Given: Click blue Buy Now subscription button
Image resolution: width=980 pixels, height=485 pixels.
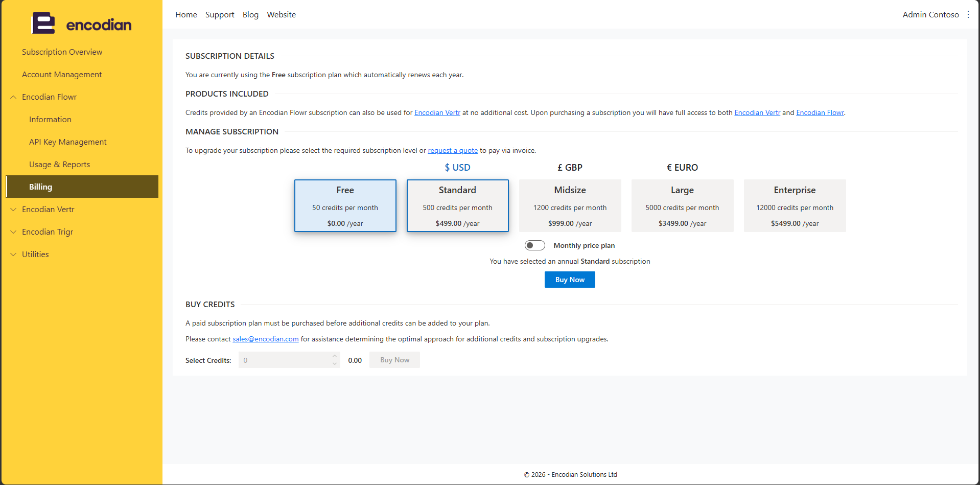Looking at the screenshot, I should coord(570,280).
